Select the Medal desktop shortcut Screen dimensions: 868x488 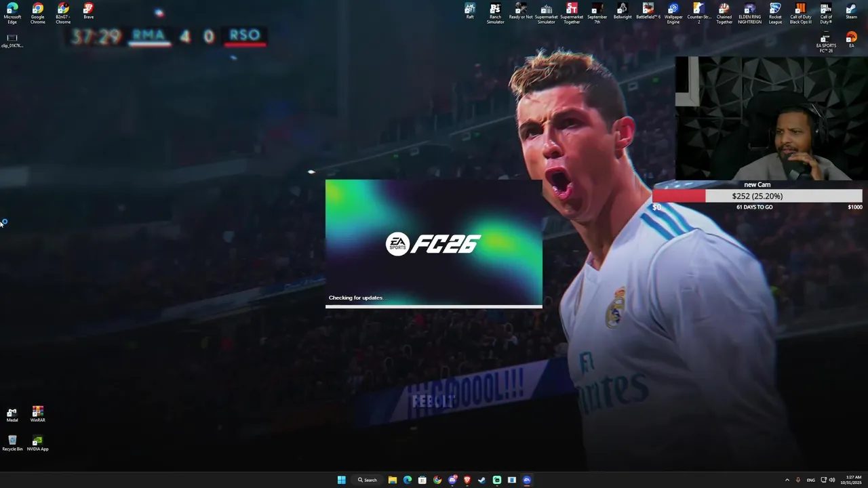12,415
